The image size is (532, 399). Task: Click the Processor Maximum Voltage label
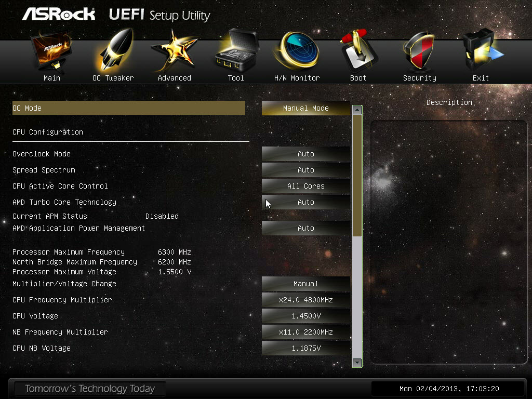(x=64, y=272)
